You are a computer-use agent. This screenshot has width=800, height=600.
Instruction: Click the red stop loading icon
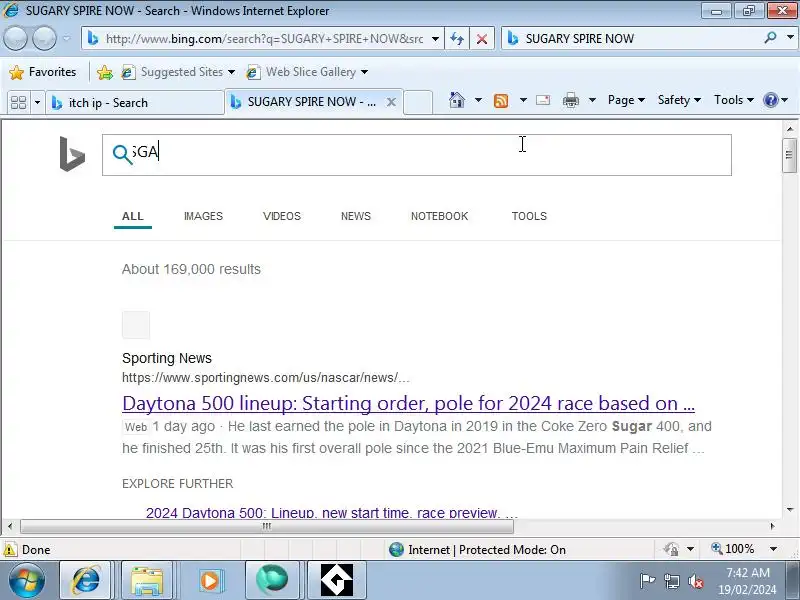(481, 39)
